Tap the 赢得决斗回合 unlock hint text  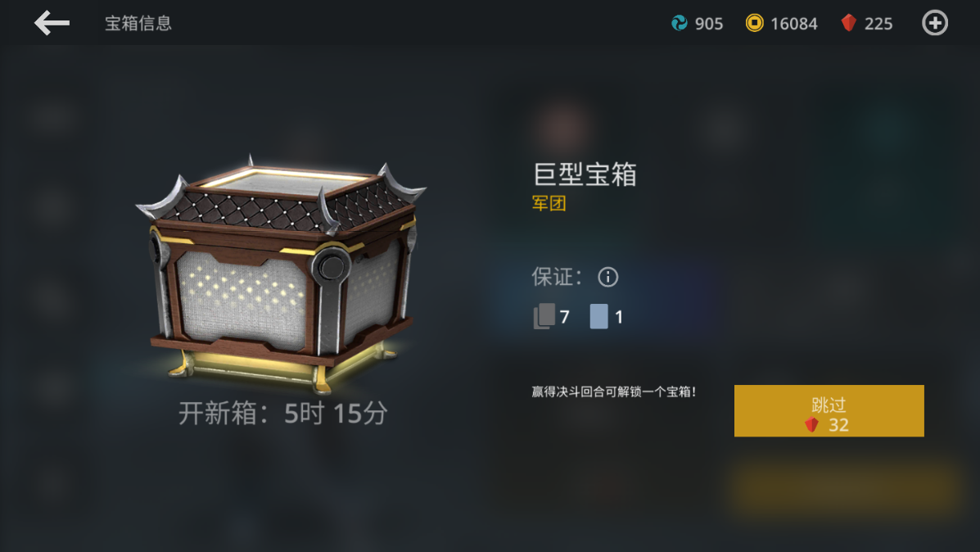613,392
